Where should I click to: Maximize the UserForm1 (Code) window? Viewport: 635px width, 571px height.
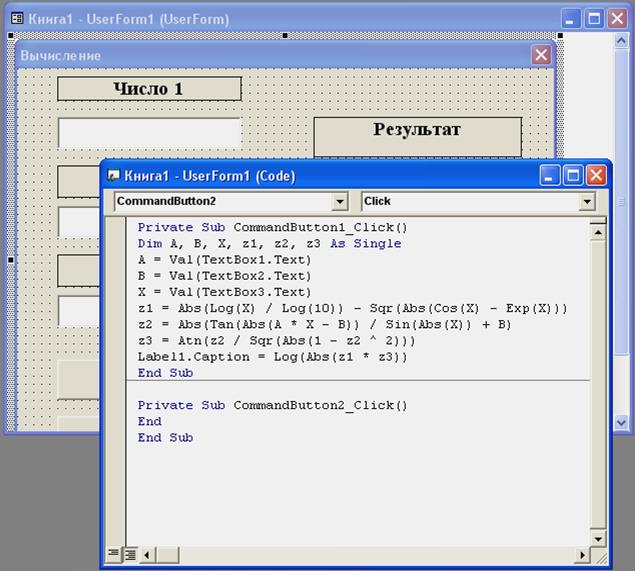pos(573,176)
